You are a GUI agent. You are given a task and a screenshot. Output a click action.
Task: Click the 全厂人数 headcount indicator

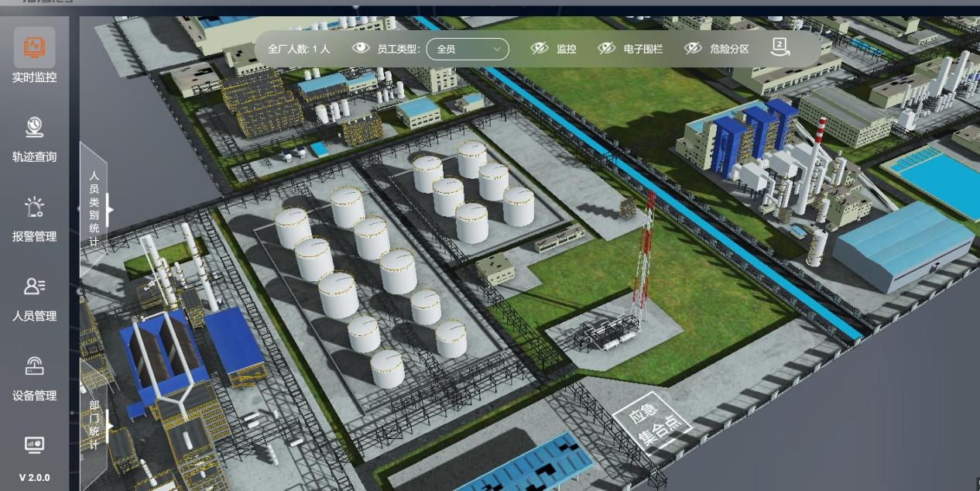(299, 49)
